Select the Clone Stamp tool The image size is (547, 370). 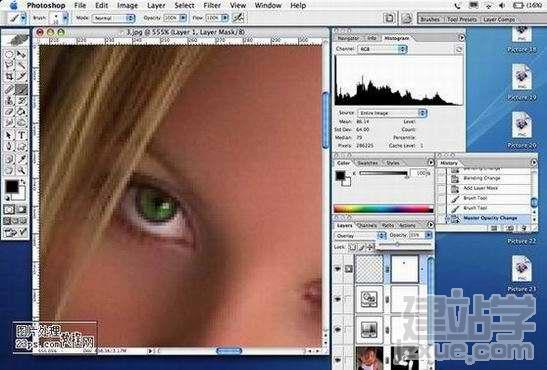9,101
